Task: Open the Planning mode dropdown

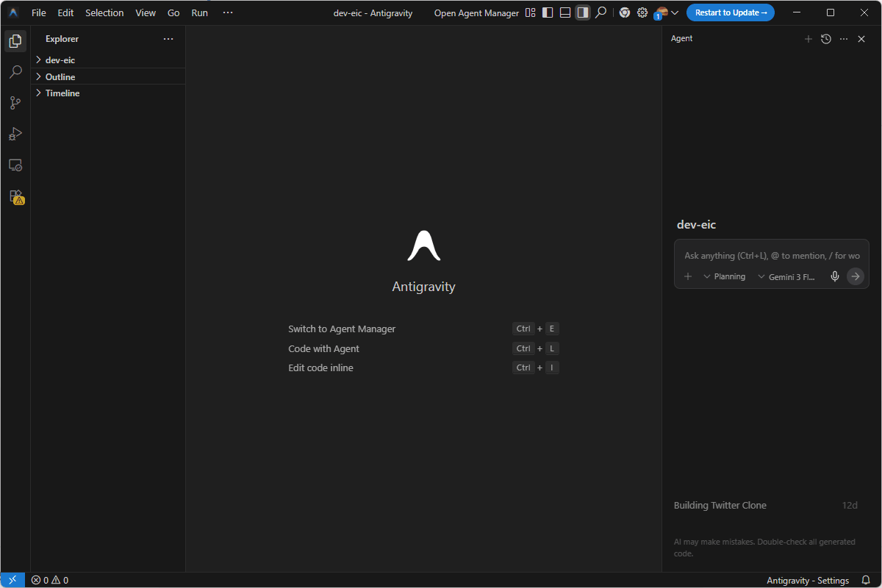Action: coord(724,276)
